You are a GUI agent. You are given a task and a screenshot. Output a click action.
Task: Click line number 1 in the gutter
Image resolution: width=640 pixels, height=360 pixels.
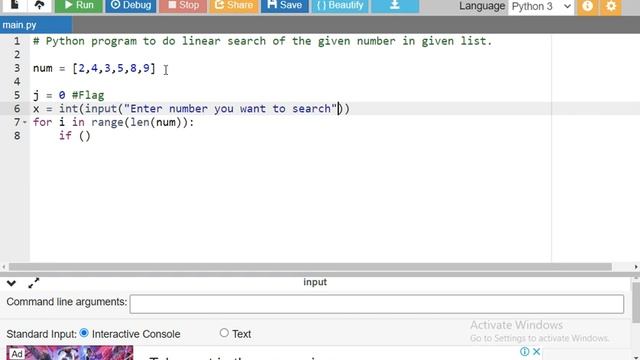pos(17,41)
